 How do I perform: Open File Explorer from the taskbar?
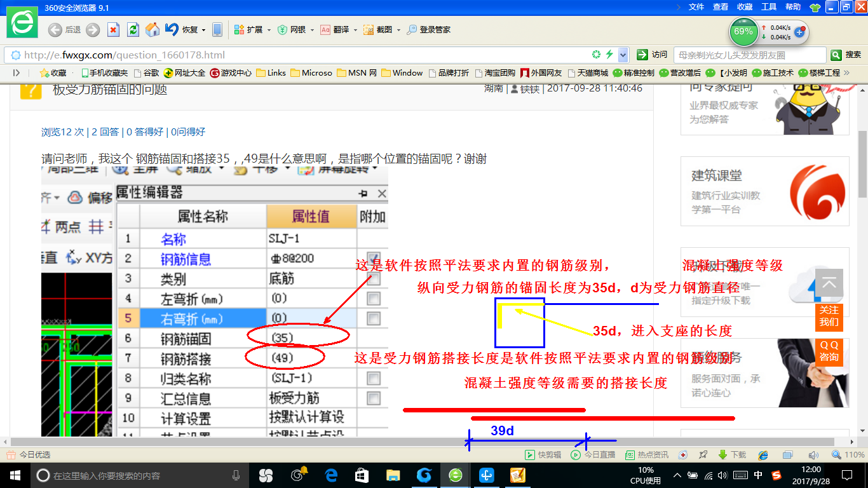[x=393, y=475]
